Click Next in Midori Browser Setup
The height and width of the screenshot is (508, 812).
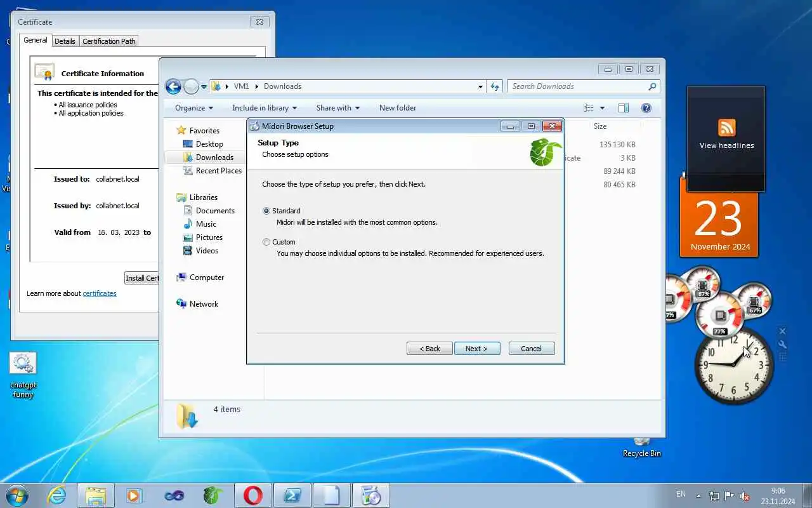(x=477, y=349)
